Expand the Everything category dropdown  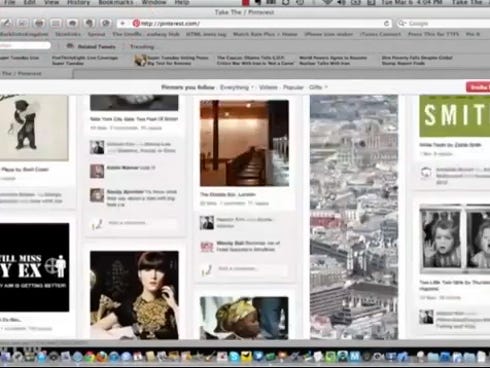236,87
